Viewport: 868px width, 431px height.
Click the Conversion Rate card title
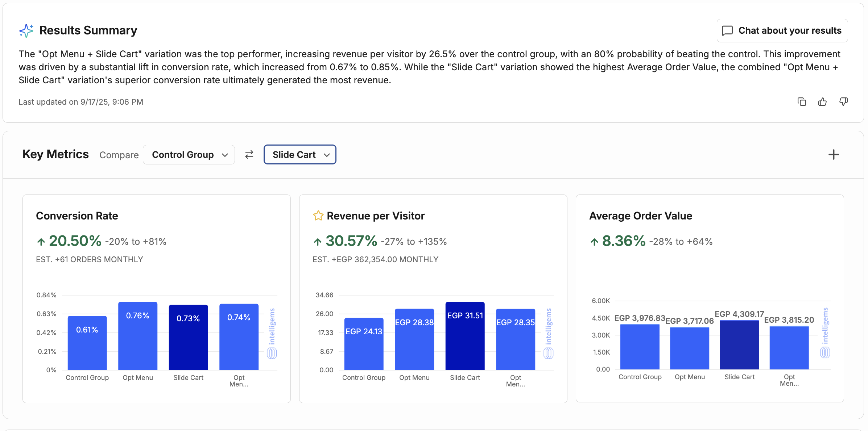coord(77,216)
